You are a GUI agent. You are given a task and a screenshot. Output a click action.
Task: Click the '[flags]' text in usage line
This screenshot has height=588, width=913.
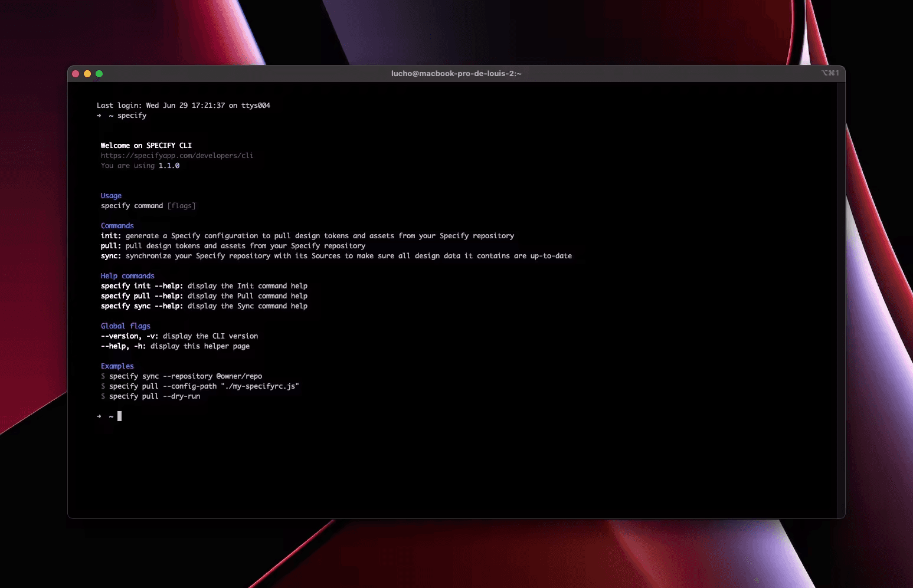[x=181, y=206]
